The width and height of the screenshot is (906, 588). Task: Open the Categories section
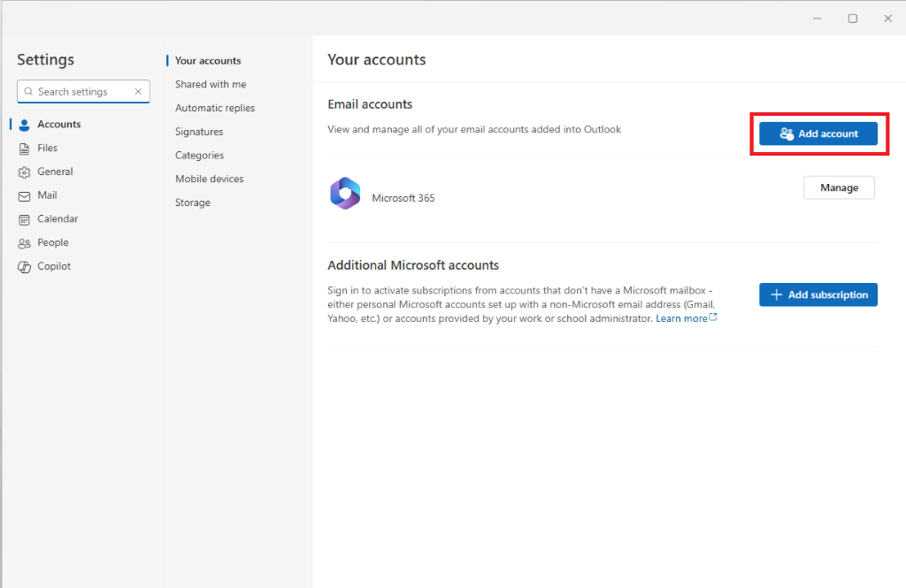pyautogui.click(x=199, y=156)
